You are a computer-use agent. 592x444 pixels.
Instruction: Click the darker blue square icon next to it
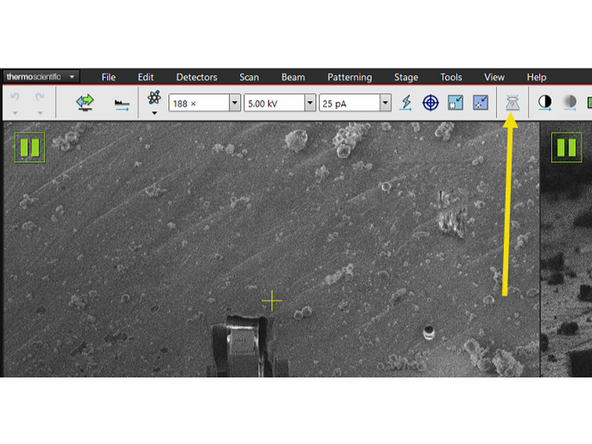click(480, 103)
